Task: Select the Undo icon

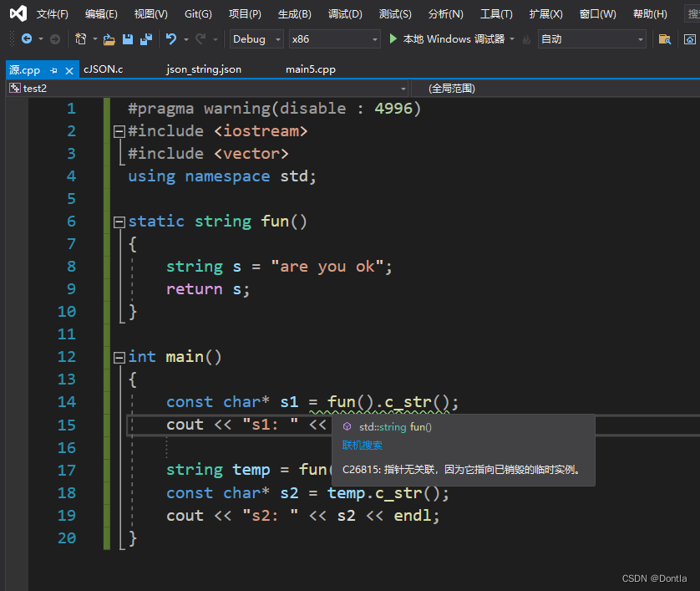Action: 170,38
